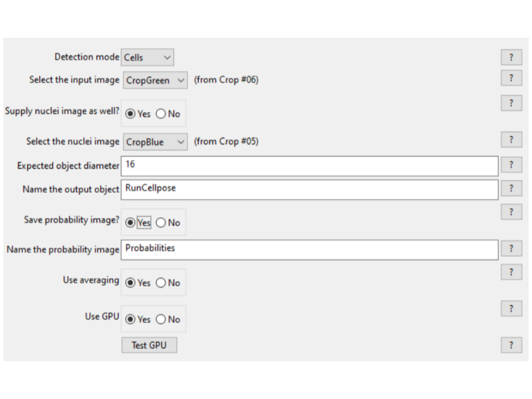The image size is (532, 399).
Task: Open the nuclei image CropBlue dropdown
Action: 155,142
